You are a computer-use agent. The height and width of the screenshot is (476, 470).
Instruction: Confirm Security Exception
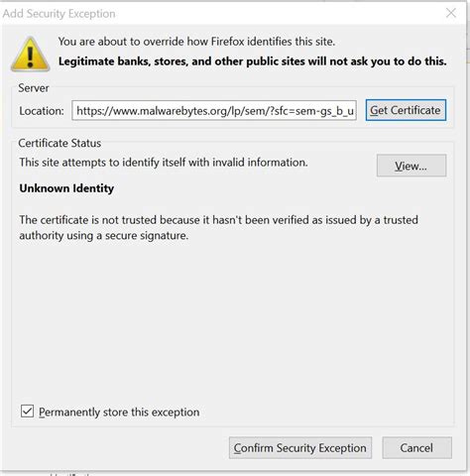[x=300, y=448]
